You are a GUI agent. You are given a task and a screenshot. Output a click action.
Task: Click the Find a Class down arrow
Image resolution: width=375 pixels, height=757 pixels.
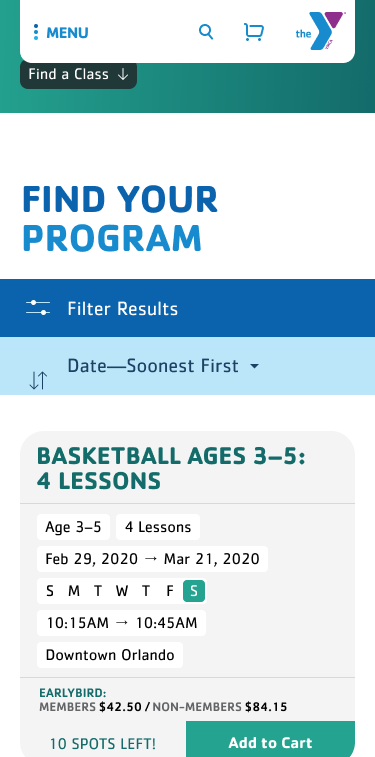pyautogui.click(x=123, y=74)
